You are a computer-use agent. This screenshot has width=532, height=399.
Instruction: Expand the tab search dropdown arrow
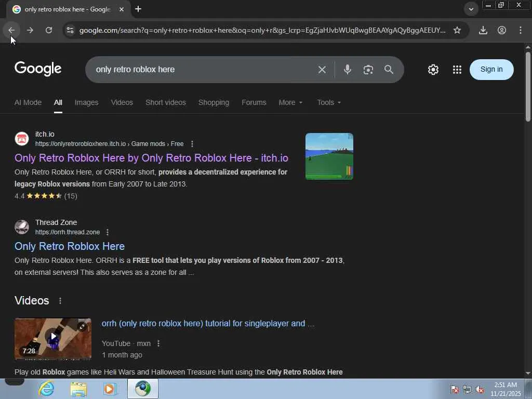(x=471, y=9)
